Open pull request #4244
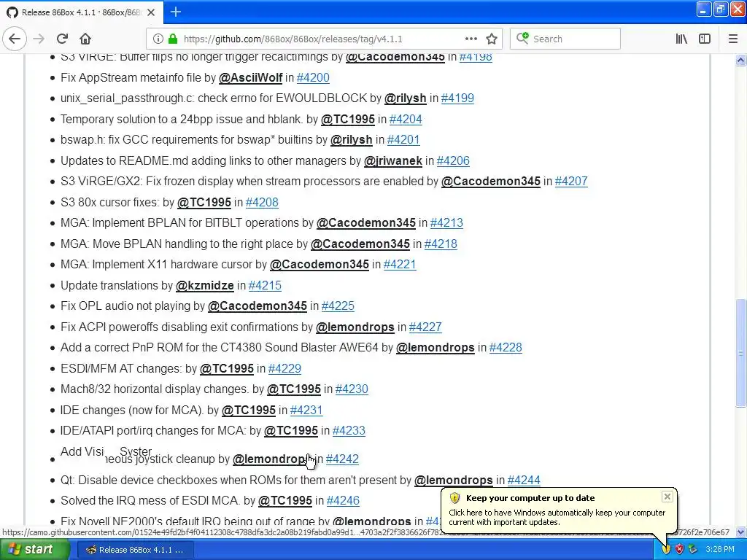Viewport: 747px width, 560px height. coord(524,480)
